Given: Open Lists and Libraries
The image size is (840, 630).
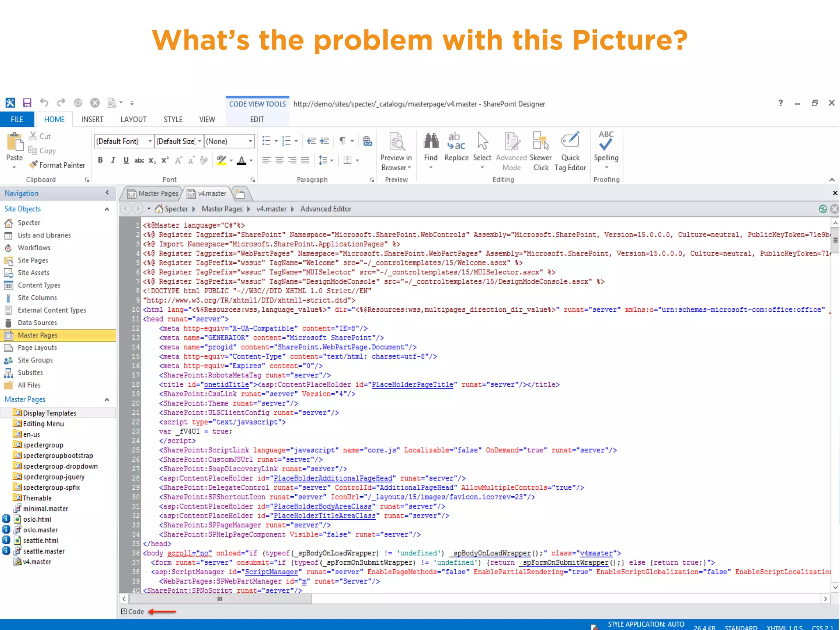Looking at the screenshot, I should pyautogui.click(x=44, y=235).
